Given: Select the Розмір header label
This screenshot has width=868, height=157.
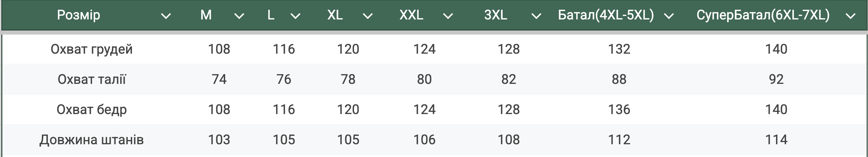Looking at the screenshot, I should pyautogui.click(x=79, y=15).
